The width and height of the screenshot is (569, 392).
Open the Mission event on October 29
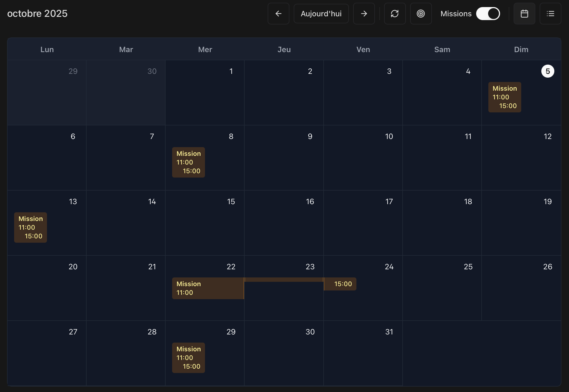tap(188, 358)
